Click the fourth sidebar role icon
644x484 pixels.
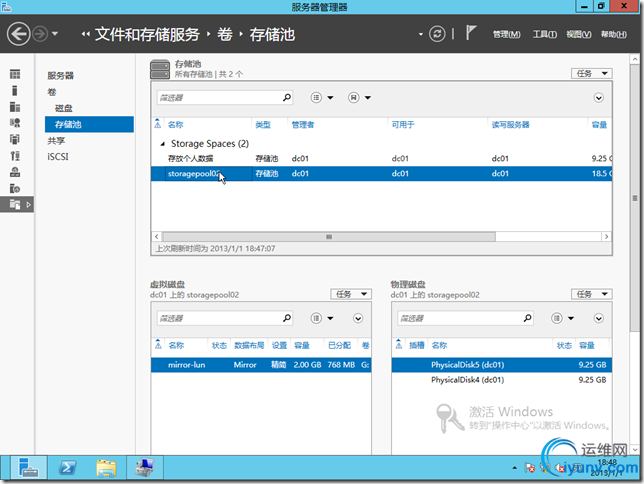click(x=15, y=123)
